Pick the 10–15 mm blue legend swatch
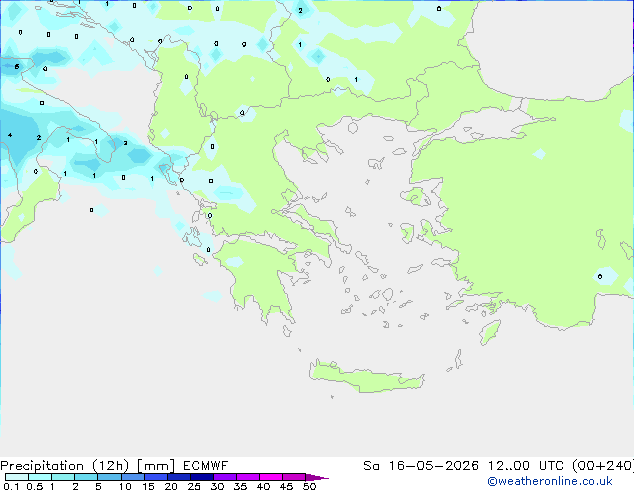Image resolution: width=634 pixels, height=490 pixels. tap(132, 477)
